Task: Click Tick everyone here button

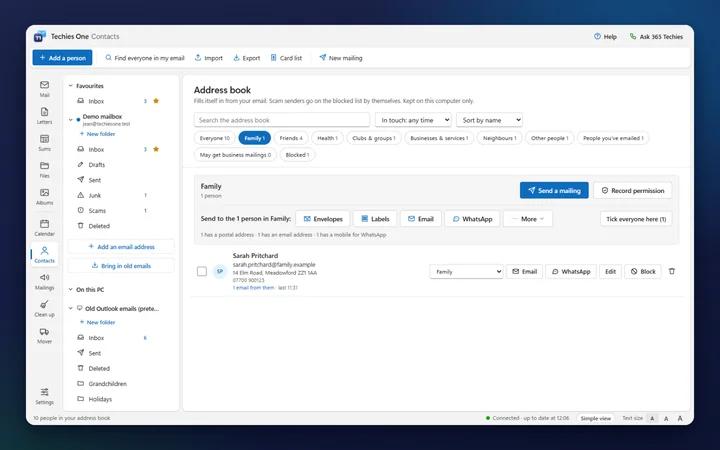Action: pyautogui.click(x=636, y=219)
